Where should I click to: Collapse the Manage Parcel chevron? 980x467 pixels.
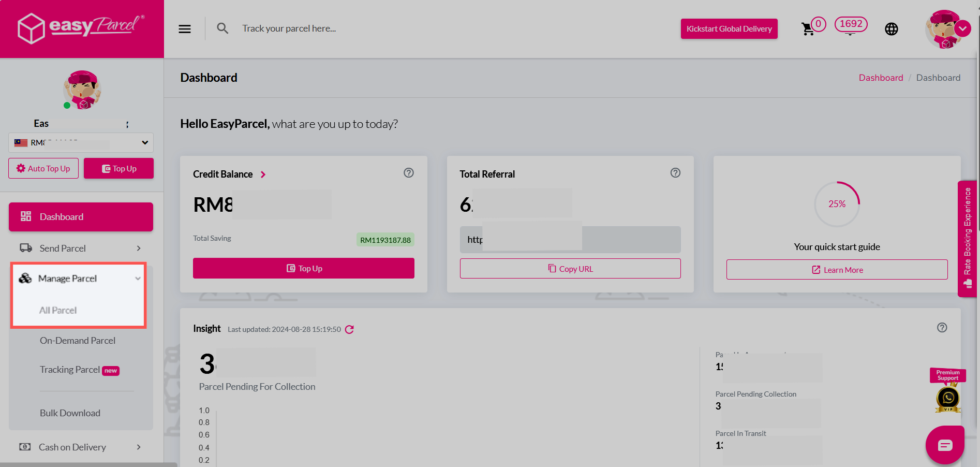pyautogui.click(x=138, y=279)
